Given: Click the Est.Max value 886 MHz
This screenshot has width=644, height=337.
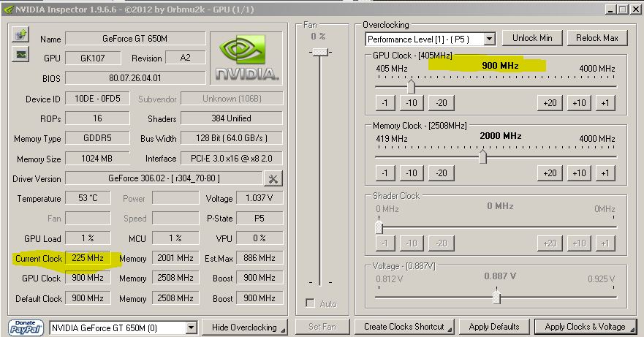Looking at the screenshot, I should click(260, 258).
